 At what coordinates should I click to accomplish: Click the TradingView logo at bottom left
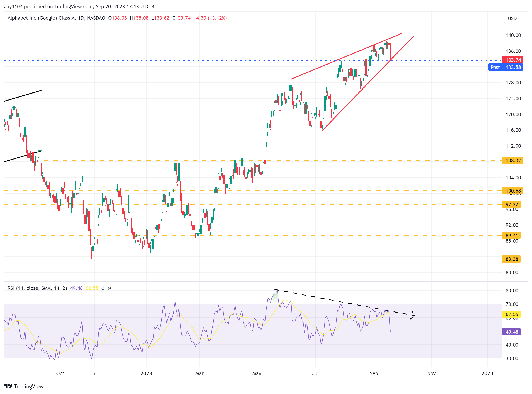pyautogui.click(x=24, y=386)
